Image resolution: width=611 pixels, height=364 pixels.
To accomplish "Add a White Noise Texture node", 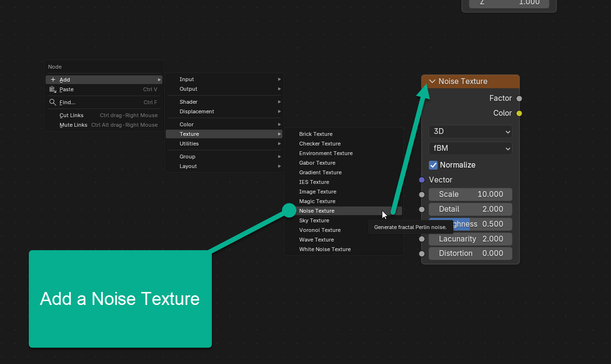I will point(344,249).
